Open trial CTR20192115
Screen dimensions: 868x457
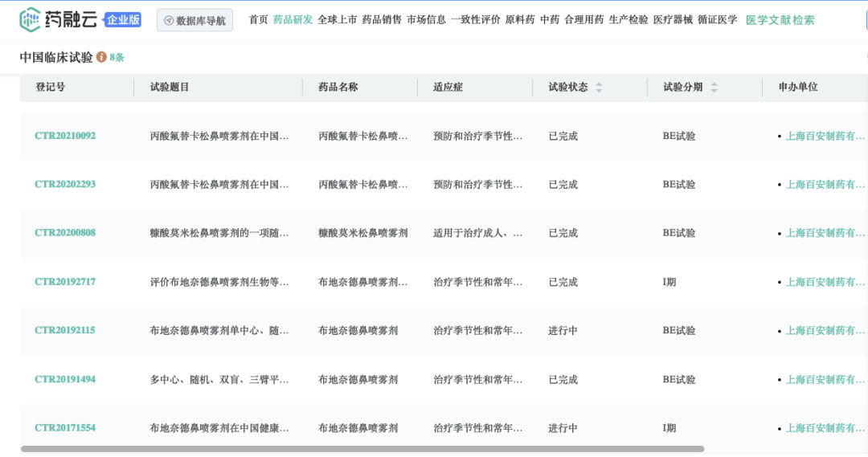click(65, 330)
